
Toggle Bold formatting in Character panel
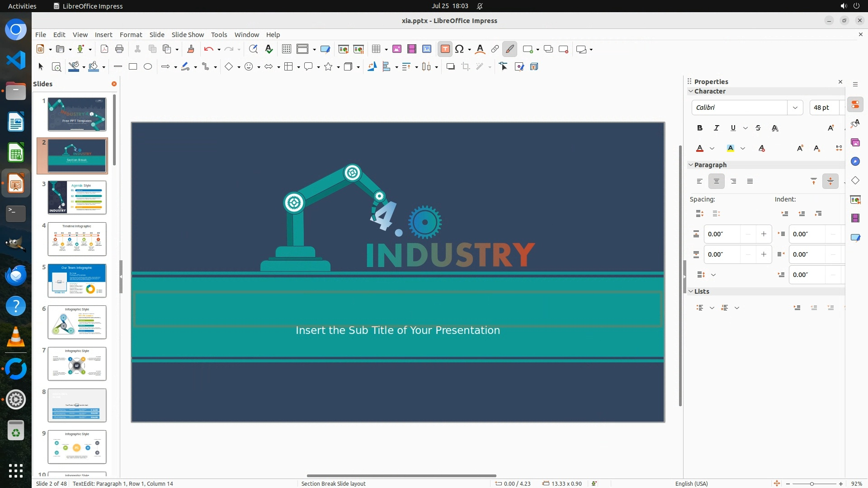click(699, 128)
